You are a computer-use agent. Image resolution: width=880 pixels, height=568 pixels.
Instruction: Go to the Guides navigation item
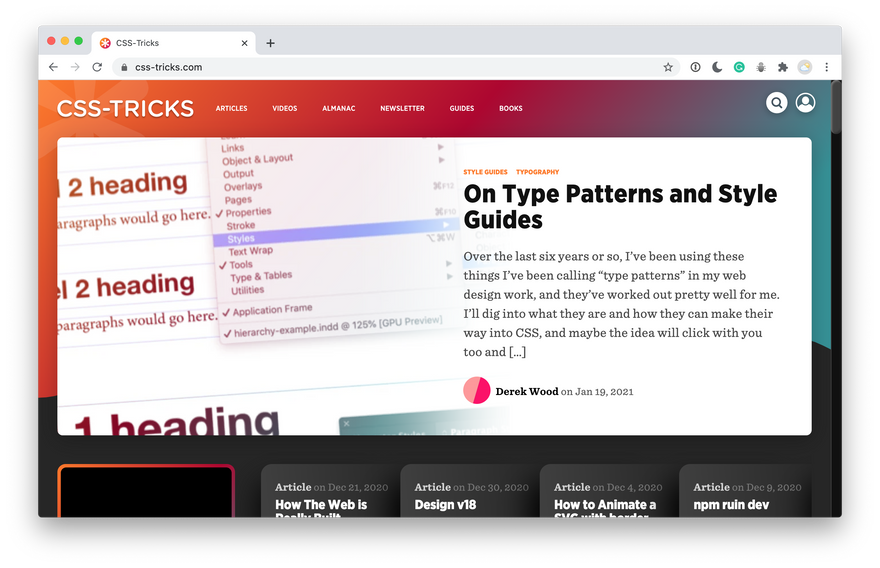point(461,108)
